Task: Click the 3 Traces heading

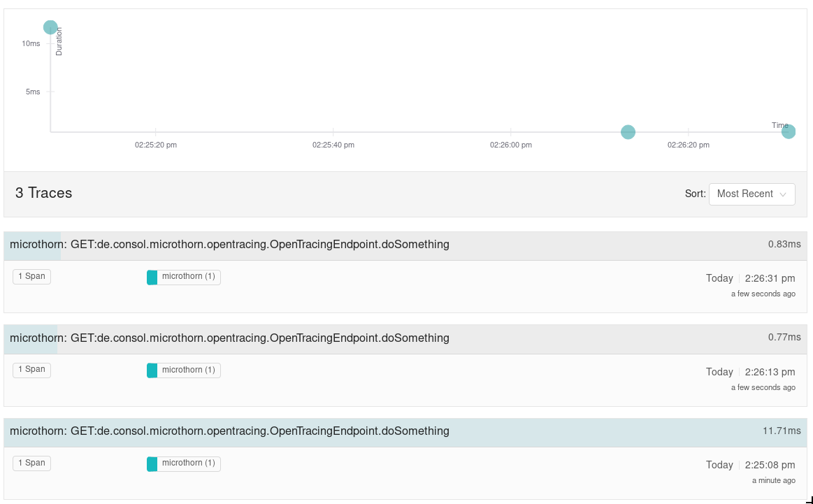Action: tap(43, 194)
